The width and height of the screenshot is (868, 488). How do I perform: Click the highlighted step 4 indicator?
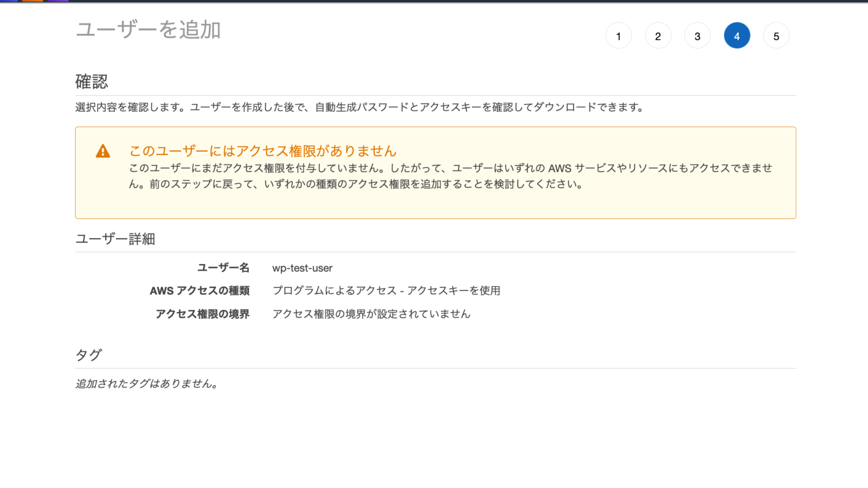point(737,35)
